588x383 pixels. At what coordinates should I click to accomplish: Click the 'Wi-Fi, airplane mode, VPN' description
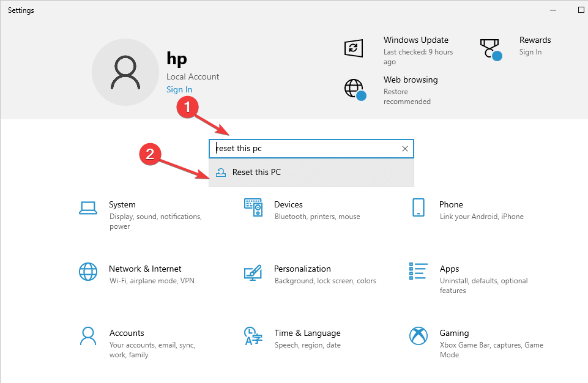coord(152,281)
